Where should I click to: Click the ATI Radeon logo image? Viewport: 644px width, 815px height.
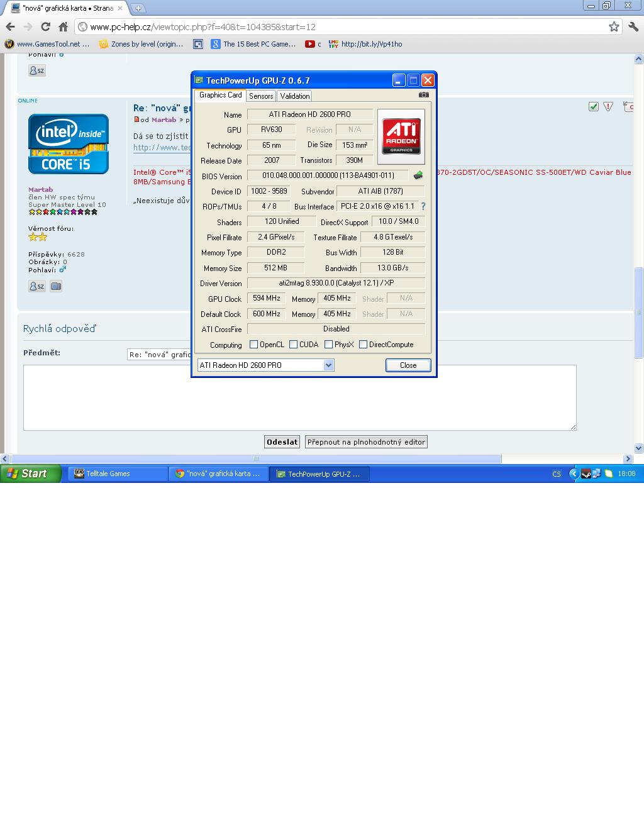tap(401, 137)
